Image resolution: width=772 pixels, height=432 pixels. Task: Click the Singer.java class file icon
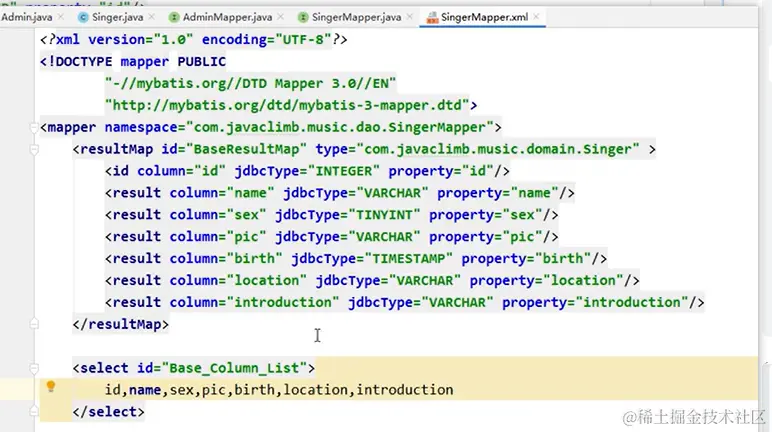click(83, 17)
